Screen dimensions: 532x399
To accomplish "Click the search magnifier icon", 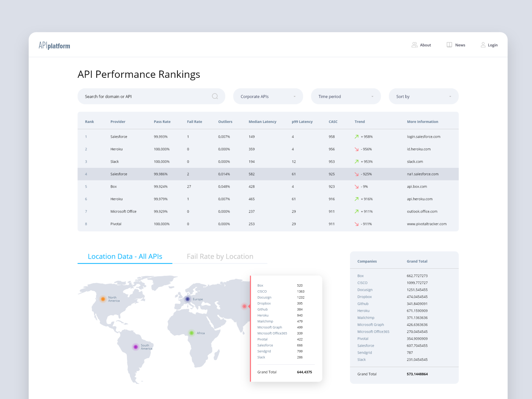I will 215,96.
